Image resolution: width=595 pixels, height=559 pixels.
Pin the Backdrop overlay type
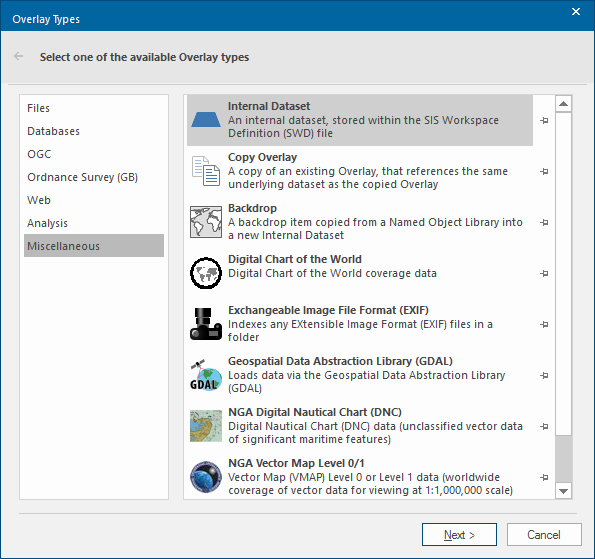point(544,222)
